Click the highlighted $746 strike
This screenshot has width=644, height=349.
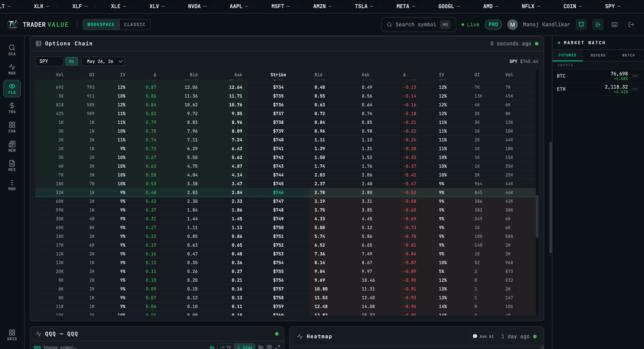pyautogui.click(x=278, y=192)
